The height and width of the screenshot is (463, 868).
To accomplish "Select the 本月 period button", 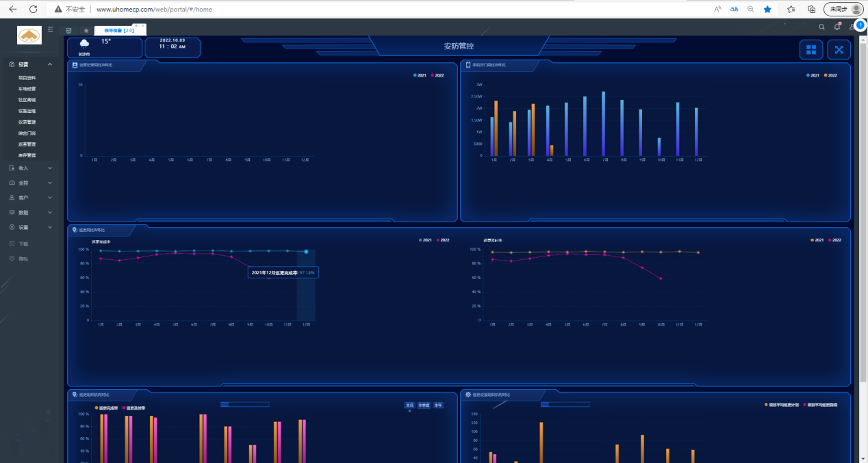I will pos(409,405).
